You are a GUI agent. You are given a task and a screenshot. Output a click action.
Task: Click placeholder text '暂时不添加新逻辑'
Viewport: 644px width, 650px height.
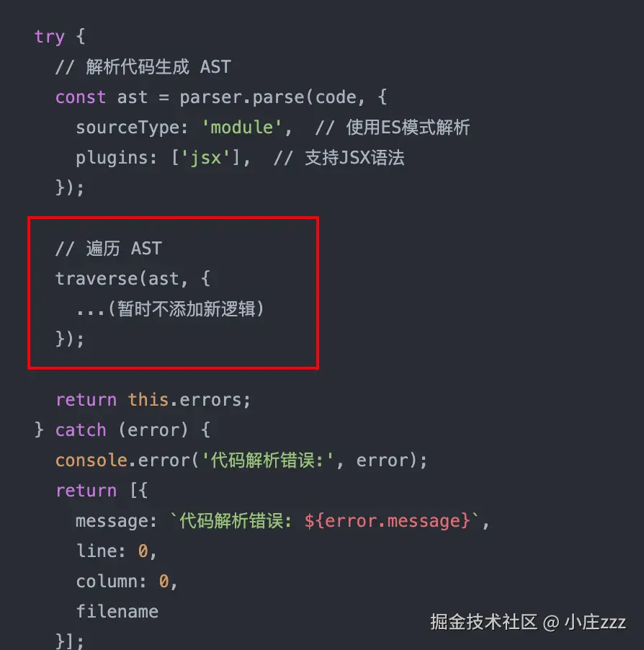click(185, 309)
